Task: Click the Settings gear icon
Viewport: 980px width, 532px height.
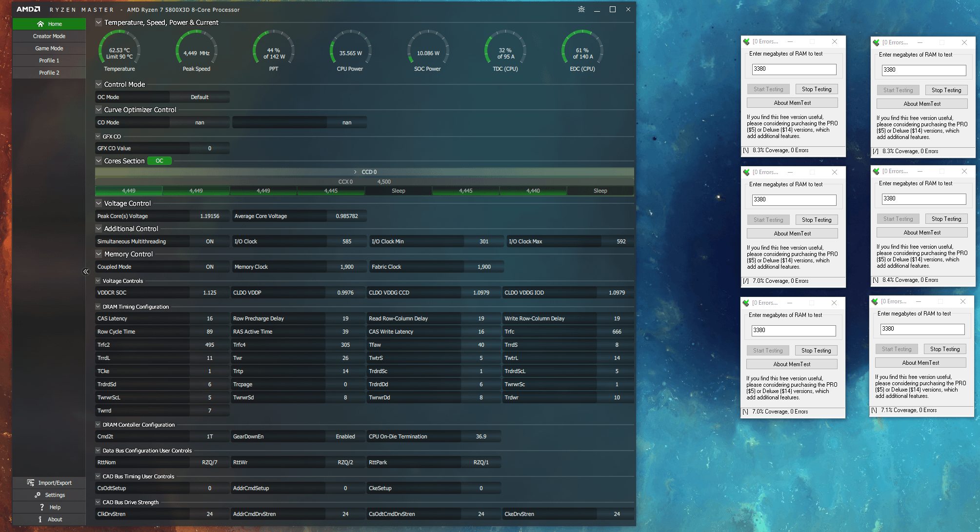Action: click(38, 495)
